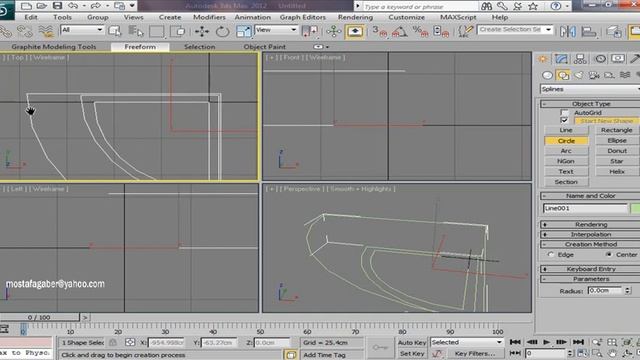640x360 pixels.
Task: Toggle Set Key animation mode
Action: 412,353
